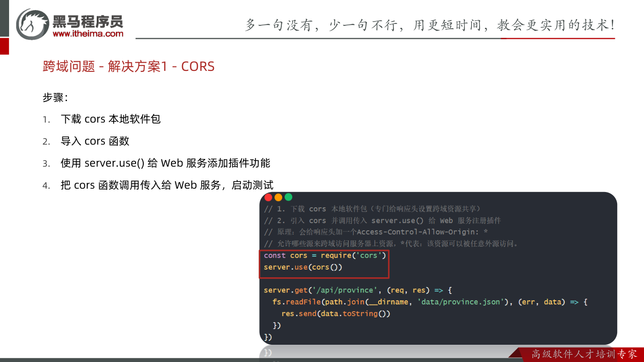This screenshot has width=644, height=362.
Task: Click the code line const cors = require('cors')
Action: pos(325,256)
